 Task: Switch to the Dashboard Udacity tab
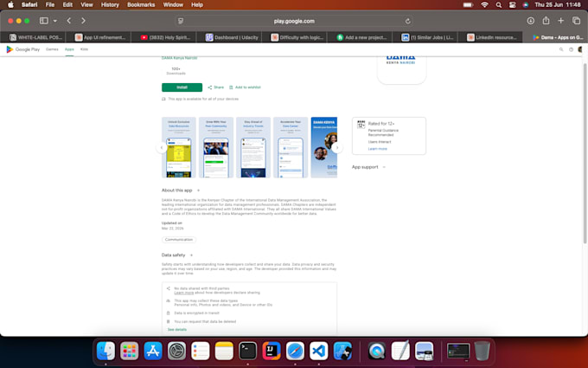coord(232,37)
